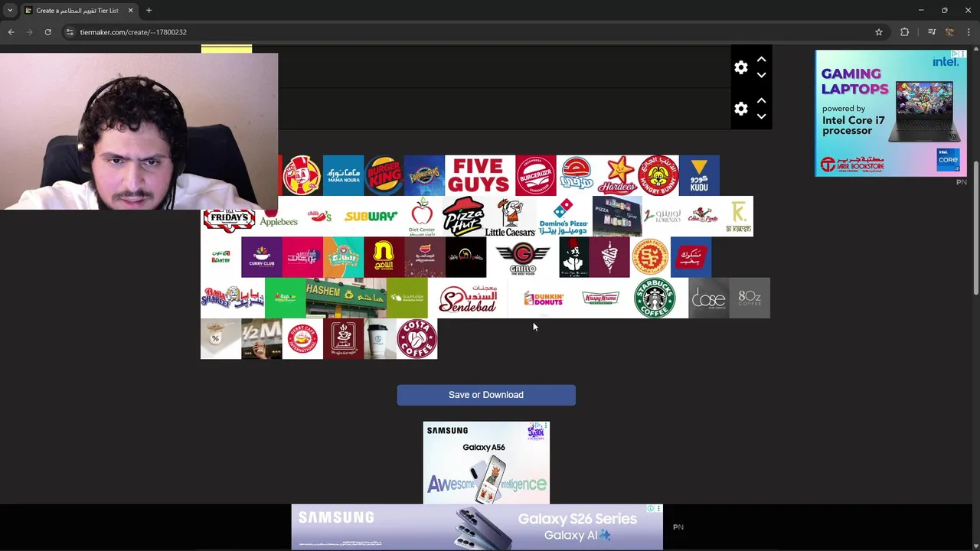Open settings gear for lower tier row
Image resolution: width=980 pixels, height=551 pixels.
(740, 109)
